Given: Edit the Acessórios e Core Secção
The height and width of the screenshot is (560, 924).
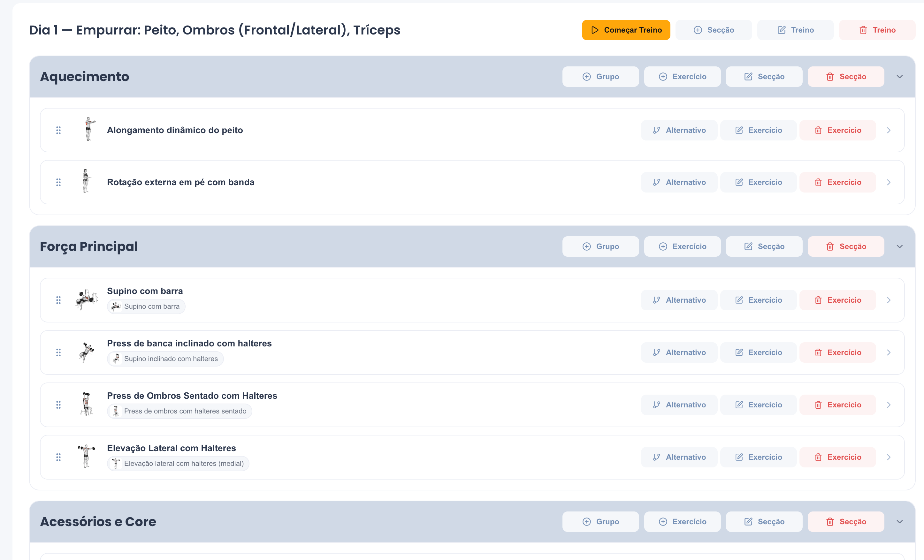Looking at the screenshot, I should coord(764,521).
